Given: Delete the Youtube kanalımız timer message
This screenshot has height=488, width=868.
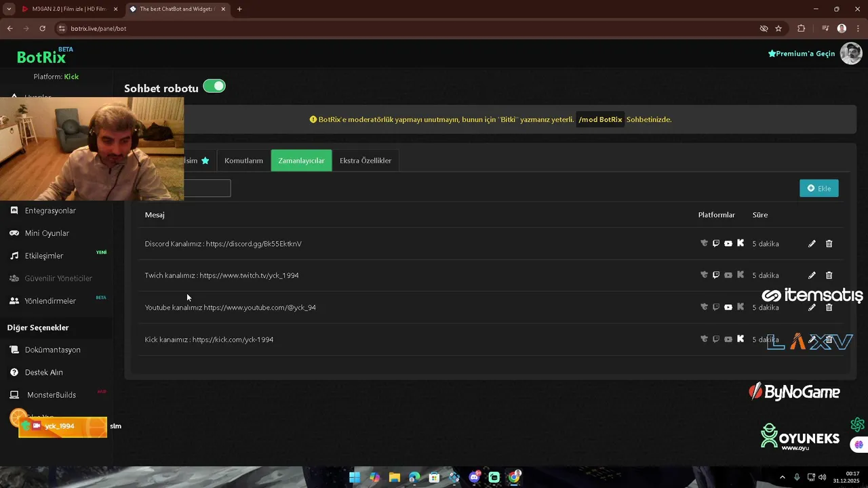Looking at the screenshot, I should point(829,307).
